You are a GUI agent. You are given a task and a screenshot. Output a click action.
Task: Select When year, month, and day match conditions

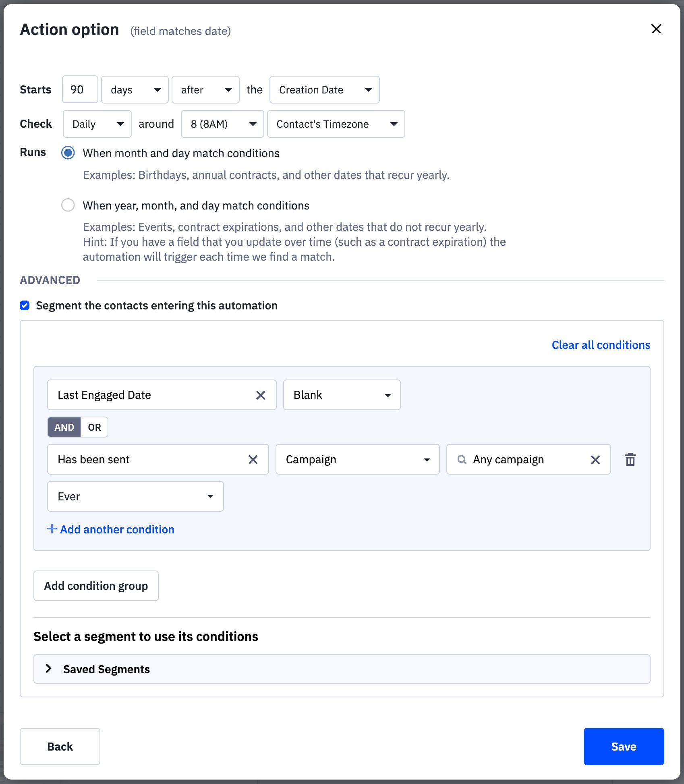[68, 205]
